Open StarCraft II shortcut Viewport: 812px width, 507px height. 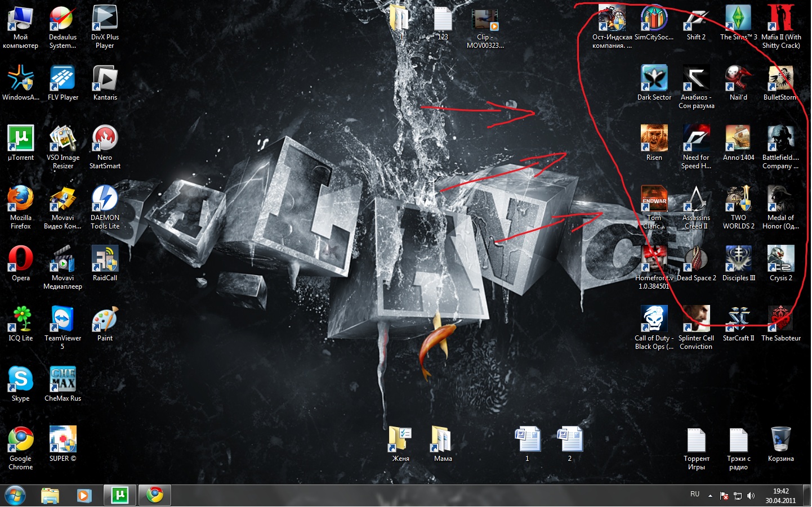tap(738, 324)
